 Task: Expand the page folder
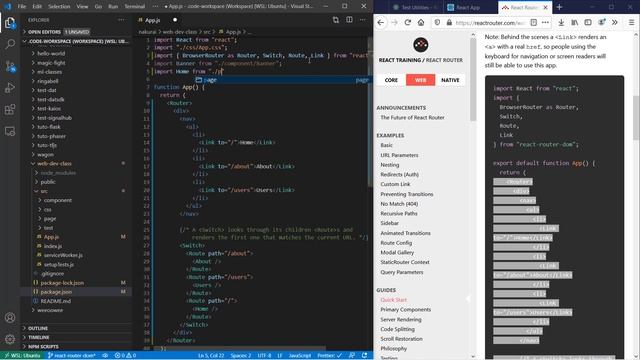pos(50,218)
